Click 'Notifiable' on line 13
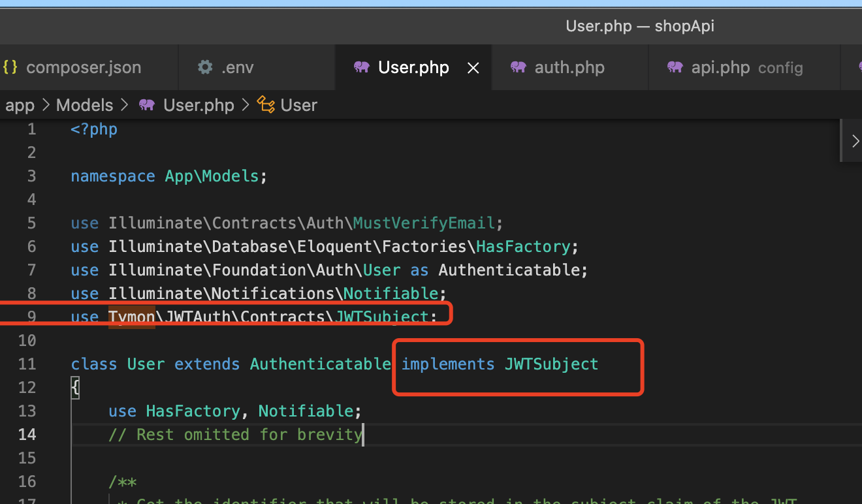The image size is (862, 504). tap(306, 411)
